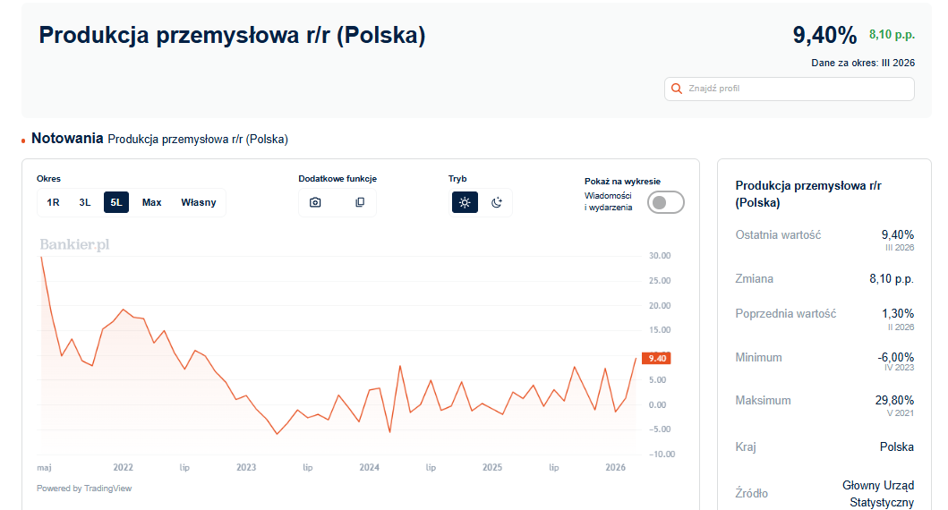This screenshot has height=510, width=948.
Task: Select the 3L period
Action: (85, 202)
